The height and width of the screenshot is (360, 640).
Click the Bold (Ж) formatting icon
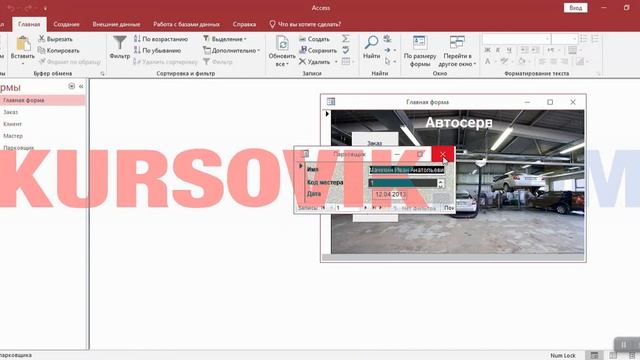point(487,50)
